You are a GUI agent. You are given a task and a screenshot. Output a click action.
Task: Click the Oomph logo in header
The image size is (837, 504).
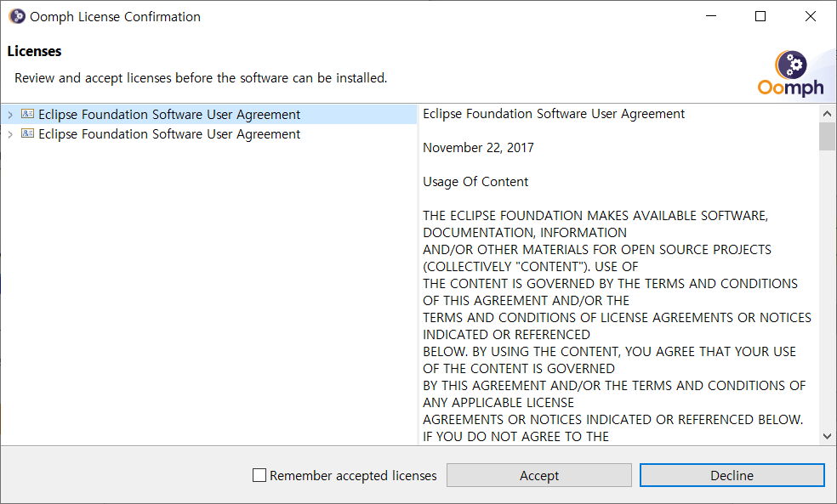(x=790, y=74)
